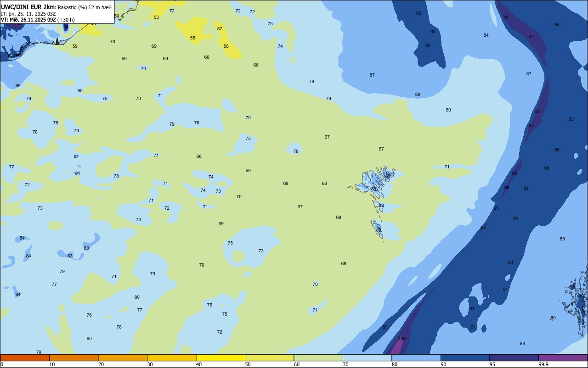Click the 20 tick label on the color scale
The width and height of the screenshot is (588, 368).
[x=101, y=364]
